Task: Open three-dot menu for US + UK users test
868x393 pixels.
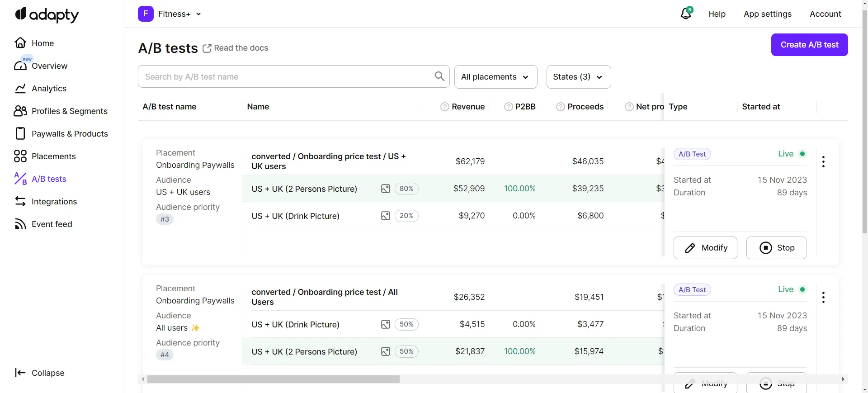Action: [x=823, y=162]
